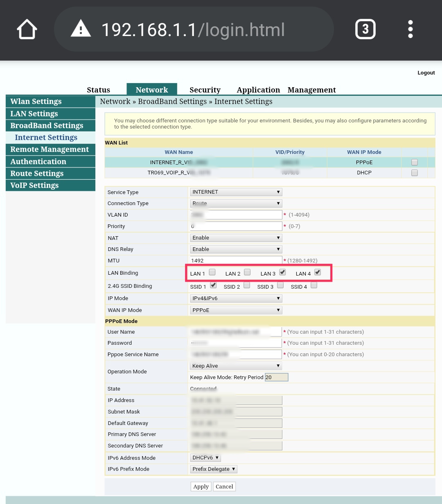Expand the WAN IP Mode dropdown
This screenshot has height=504, width=442.
236,310
